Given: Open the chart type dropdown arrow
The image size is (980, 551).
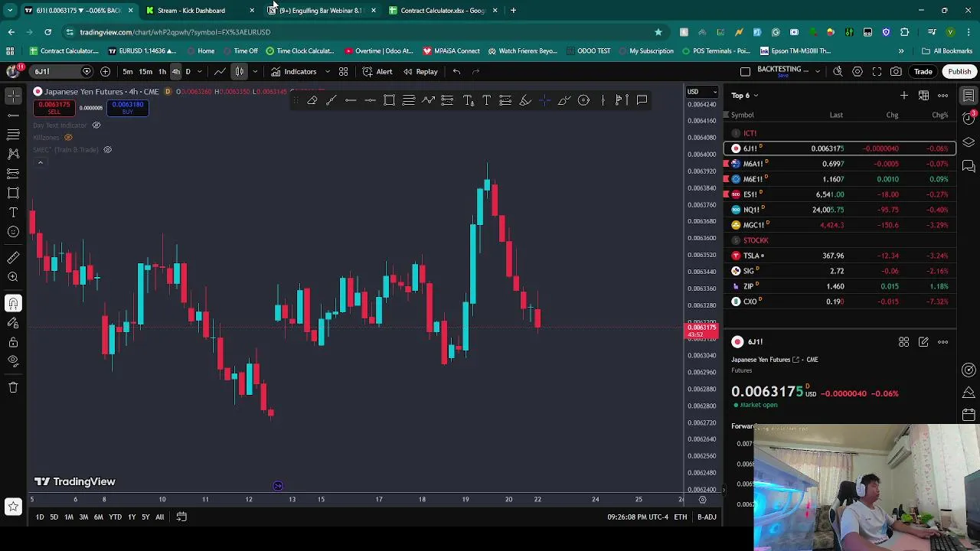Looking at the screenshot, I should click(254, 71).
